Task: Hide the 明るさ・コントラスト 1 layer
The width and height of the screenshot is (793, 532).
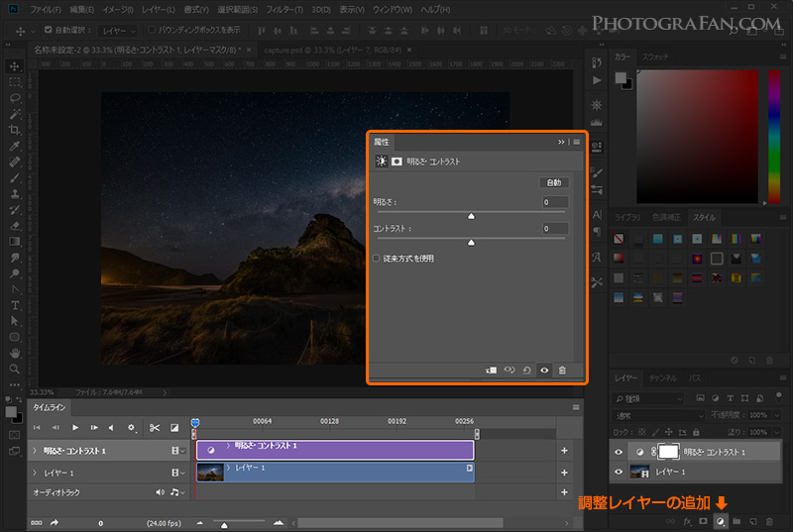Action: (x=618, y=452)
